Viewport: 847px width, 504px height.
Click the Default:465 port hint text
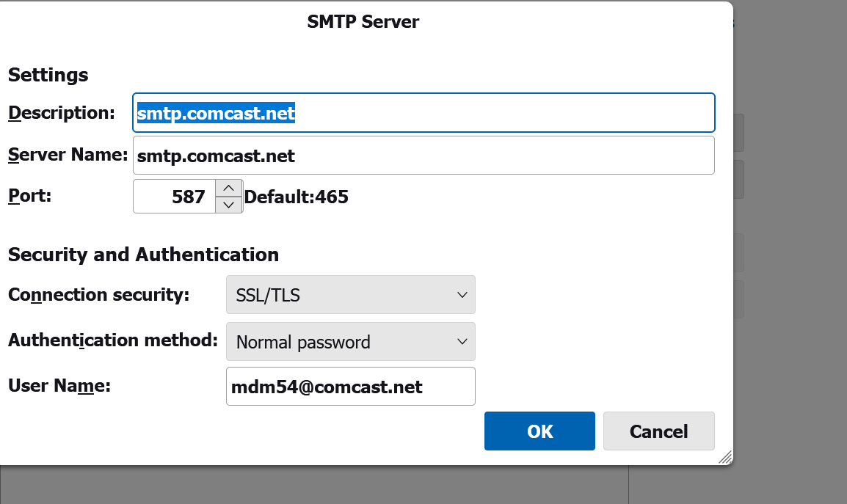click(296, 197)
